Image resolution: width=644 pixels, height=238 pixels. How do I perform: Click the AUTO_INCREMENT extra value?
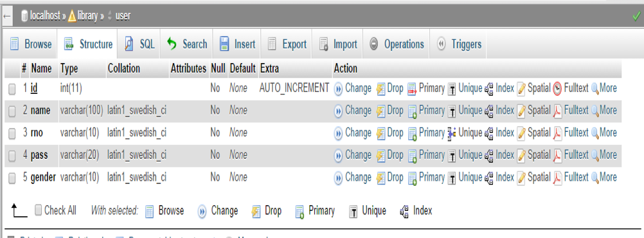[x=294, y=87]
